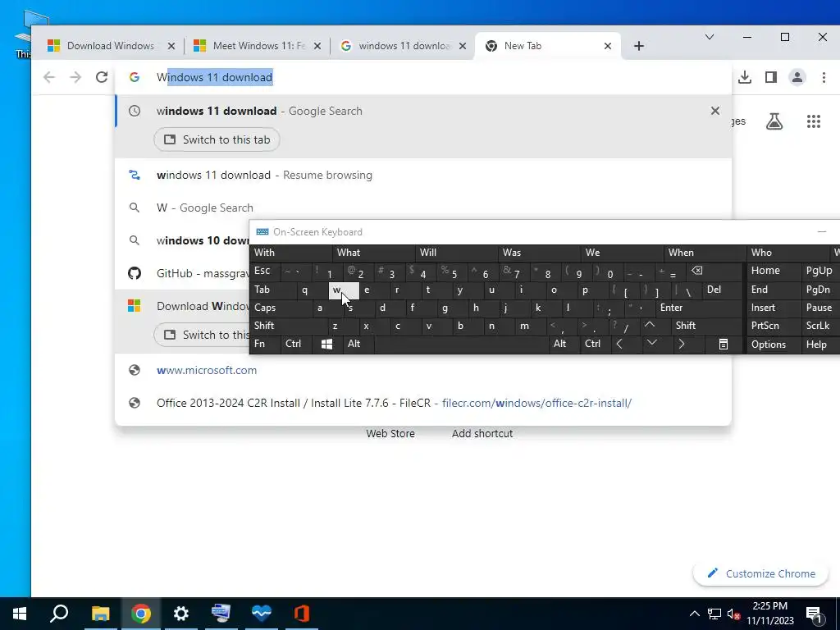Click the address bar text field
This screenshot has width=840, height=630.
[423, 77]
